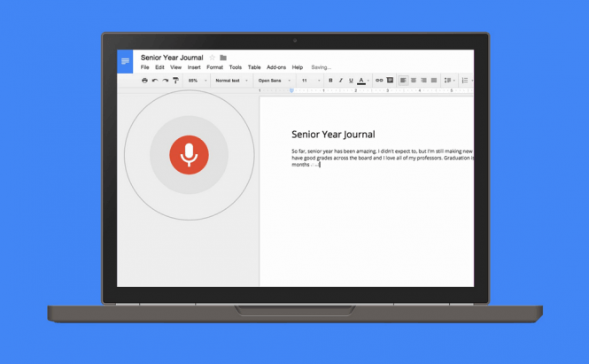This screenshot has height=364, width=589.
Task: Open the Tools menu
Action: [236, 67]
